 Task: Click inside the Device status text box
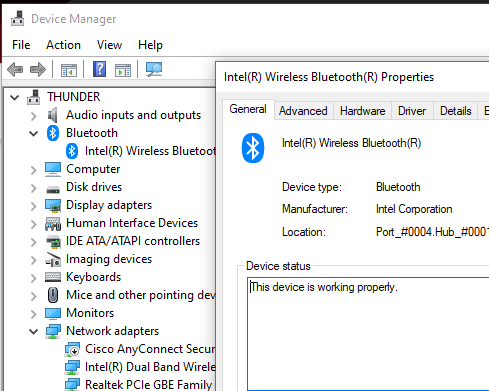[368, 334]
